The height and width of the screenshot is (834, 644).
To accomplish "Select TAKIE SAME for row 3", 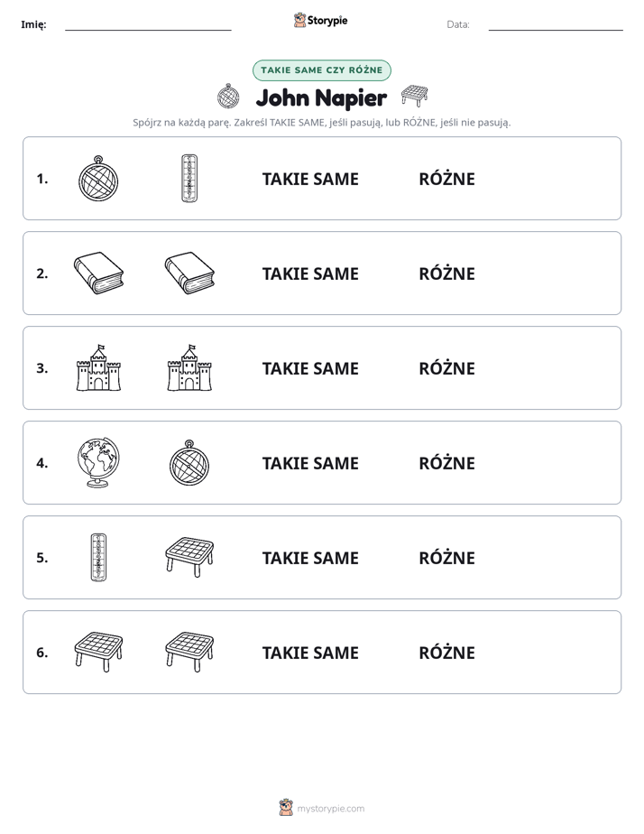I will coord(310,368).
